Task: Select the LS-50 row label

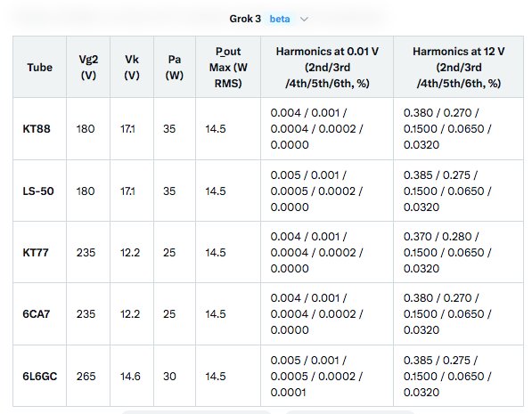Action: point(38,191)
